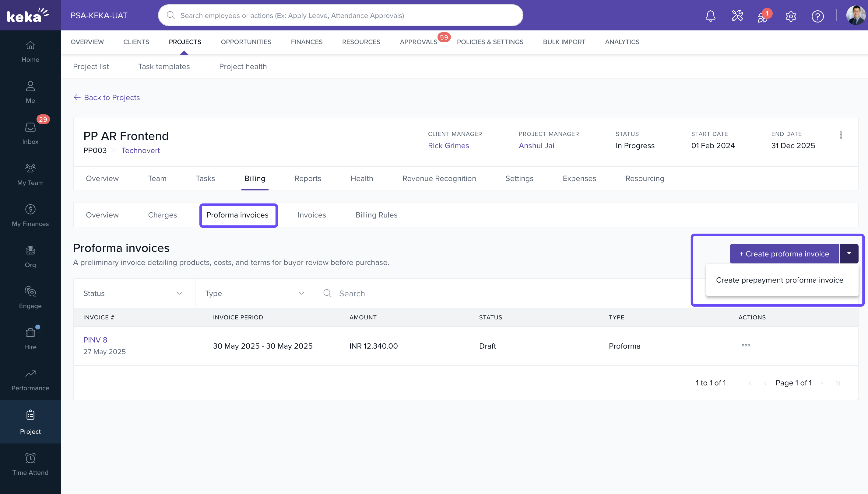Click the help question mark icon
Viewport: 868px width, 494px height.
tap(817, 16)
